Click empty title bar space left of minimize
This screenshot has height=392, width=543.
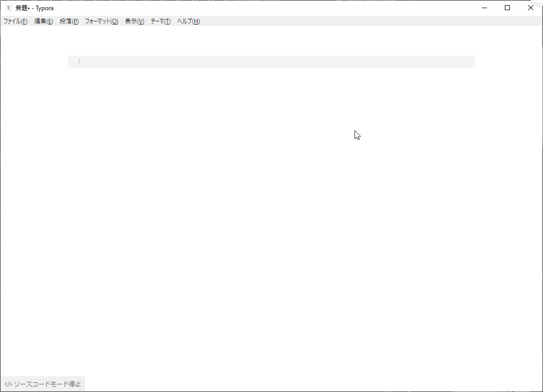[306, 8]
